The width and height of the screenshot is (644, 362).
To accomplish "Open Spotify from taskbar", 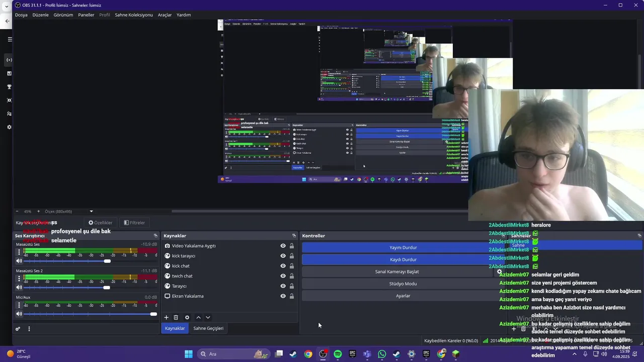I will pyautogui.click(x=338, y=354).
